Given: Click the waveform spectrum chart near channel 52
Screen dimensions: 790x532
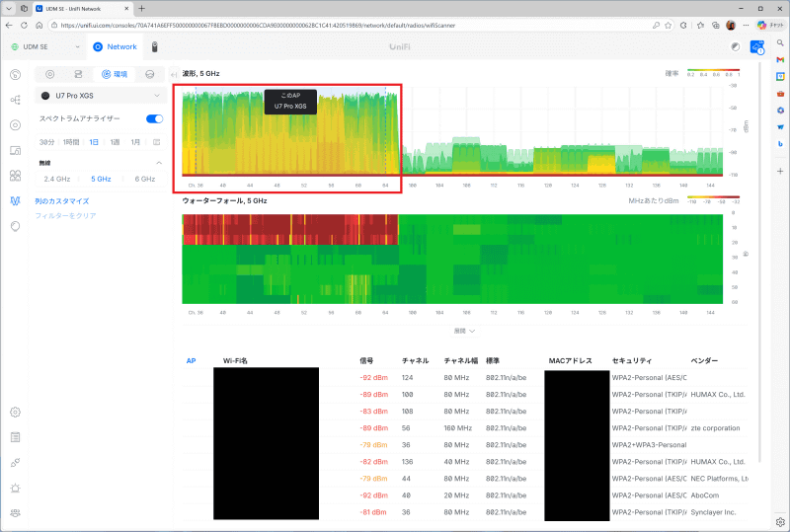Looking at the screenshot, I should (x=304, y=133).
